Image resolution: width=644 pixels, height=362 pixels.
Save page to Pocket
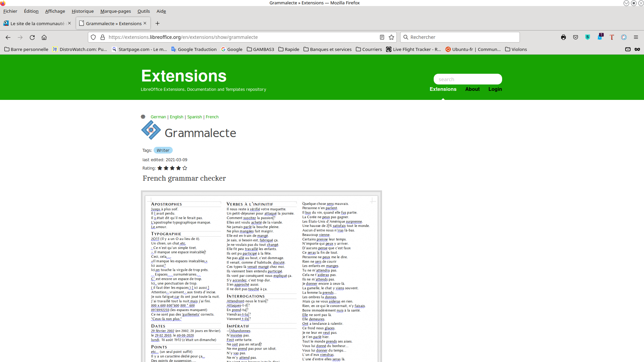pyautogui.click(x=576, y=37)
